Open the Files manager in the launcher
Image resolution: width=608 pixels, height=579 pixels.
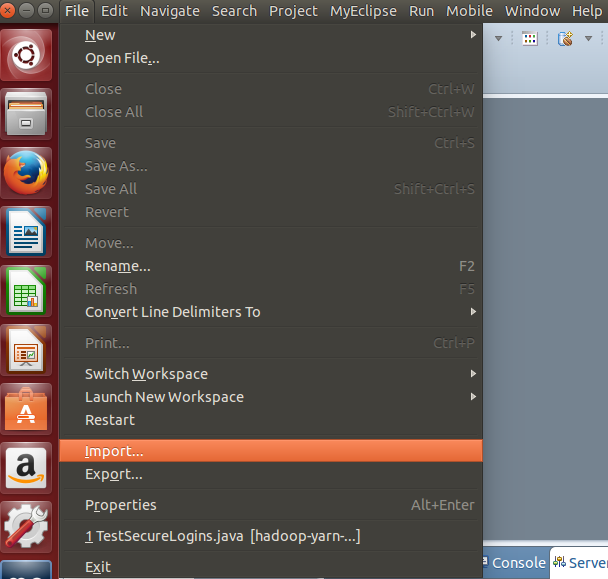[28, 115]
